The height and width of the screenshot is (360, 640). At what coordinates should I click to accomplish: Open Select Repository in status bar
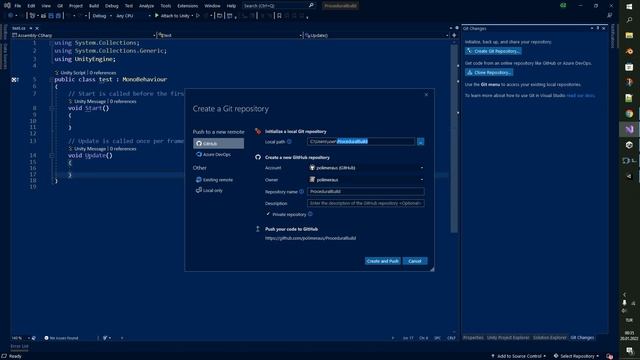(576, 356)
